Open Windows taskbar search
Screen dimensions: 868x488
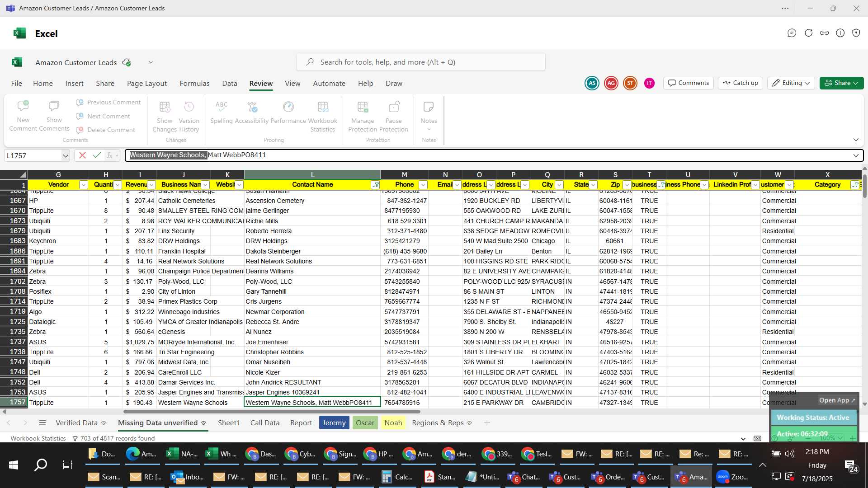click(41, 465)
